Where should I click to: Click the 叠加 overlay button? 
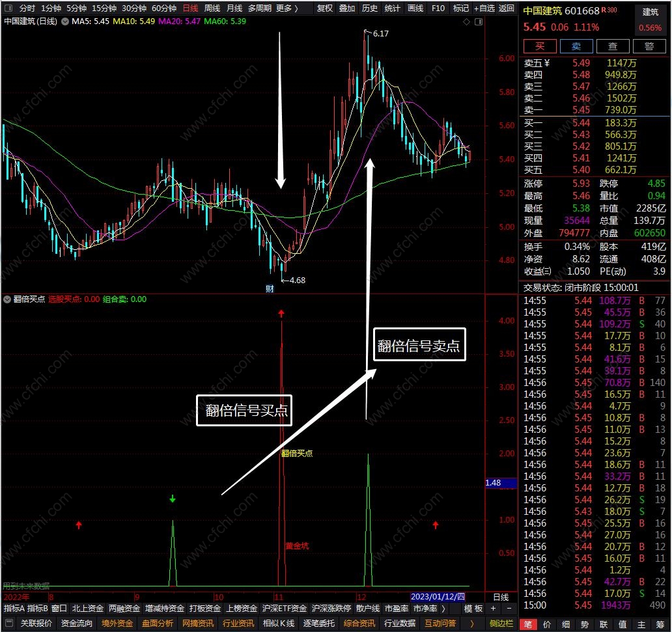(x=347, y=8)
